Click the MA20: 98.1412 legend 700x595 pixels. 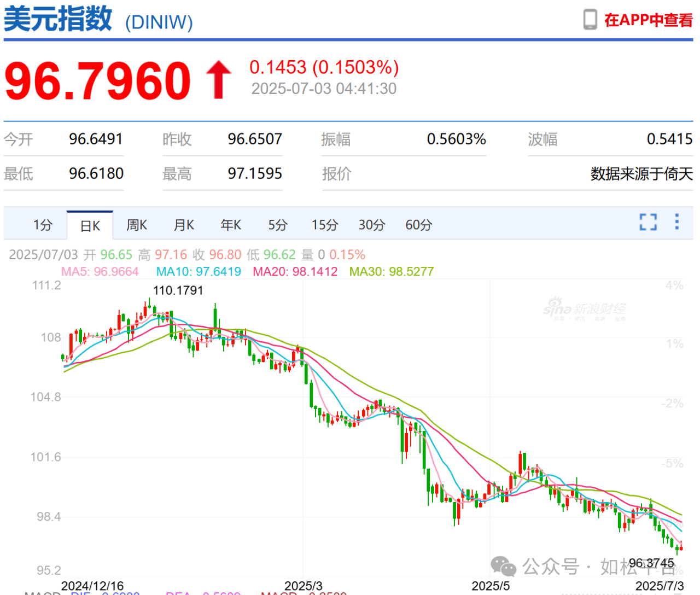pos(295,272)
